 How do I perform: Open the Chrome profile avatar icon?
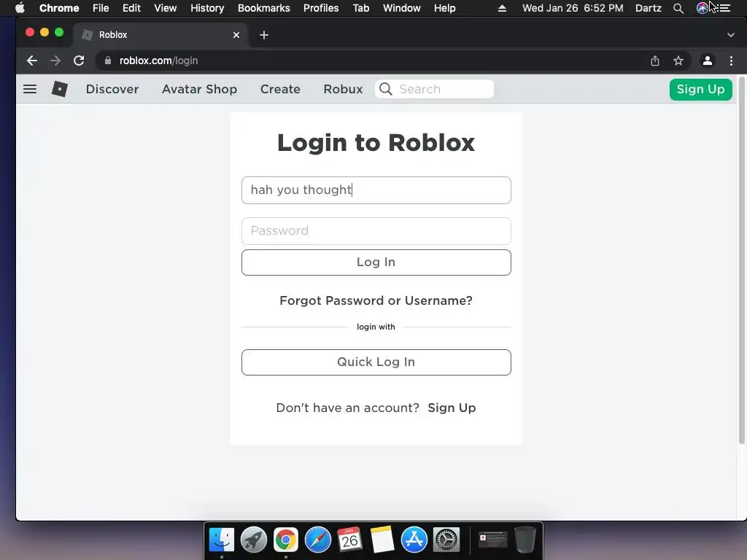tap(708, 61)
